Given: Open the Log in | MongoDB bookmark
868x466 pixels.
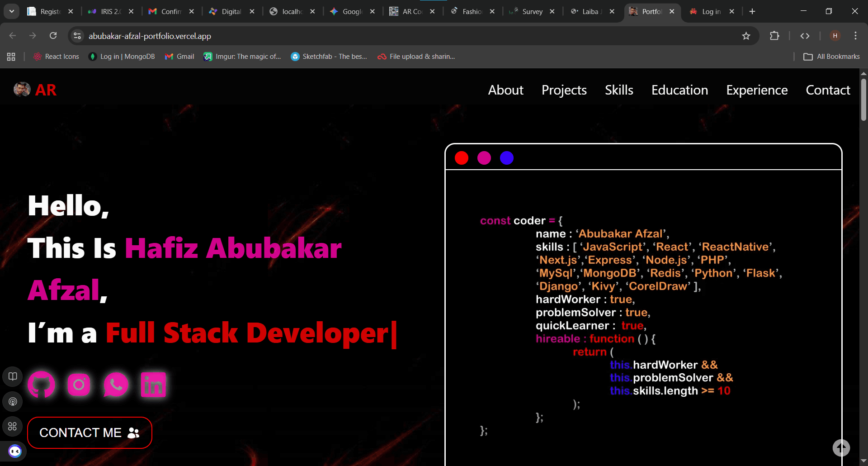Looking at the screenshot, I should 122,57.
